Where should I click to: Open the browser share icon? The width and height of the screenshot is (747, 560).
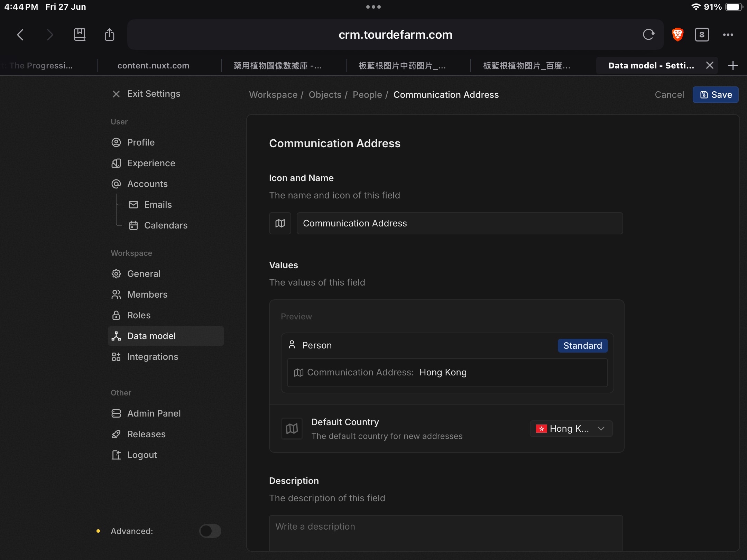(x=109, y=35)
